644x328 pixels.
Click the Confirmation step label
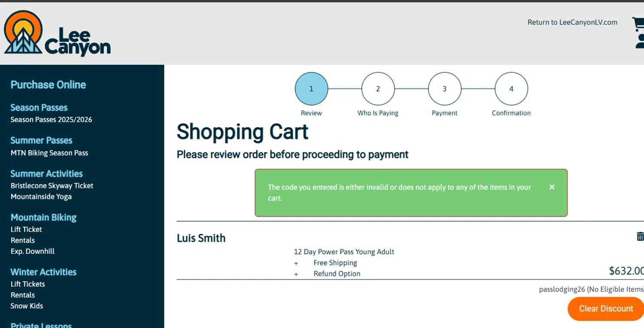511,113
